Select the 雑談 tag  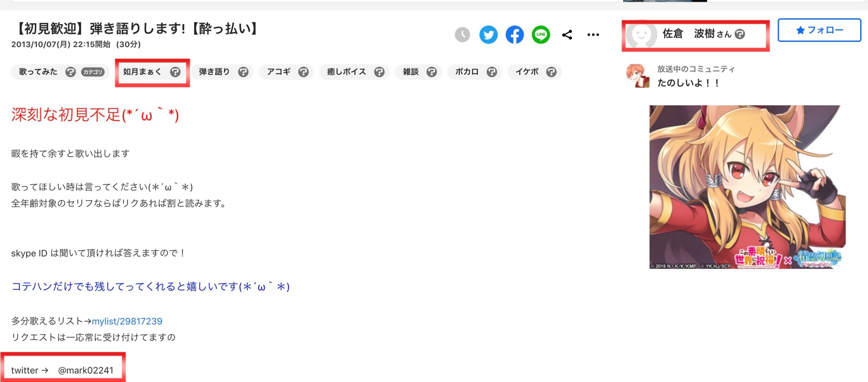(411, 72)
